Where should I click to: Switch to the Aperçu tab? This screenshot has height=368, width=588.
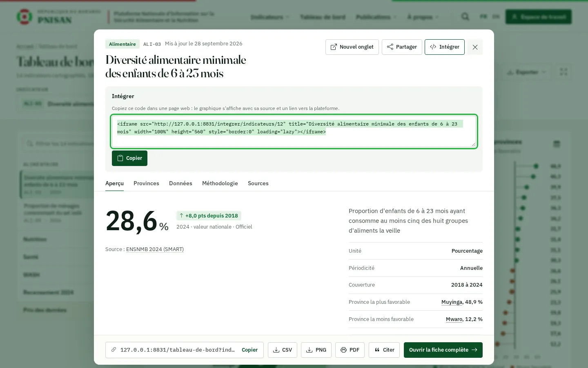(114, 183)
